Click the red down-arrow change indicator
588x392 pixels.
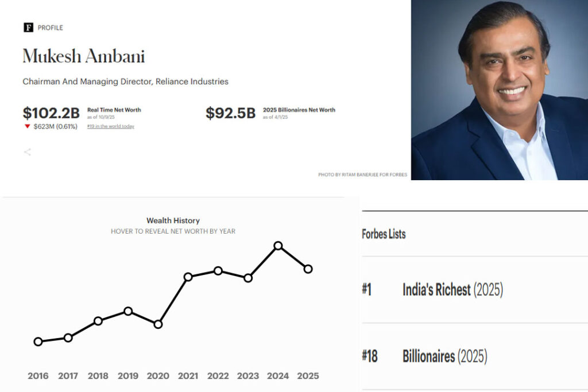click(x=27, y=126)
